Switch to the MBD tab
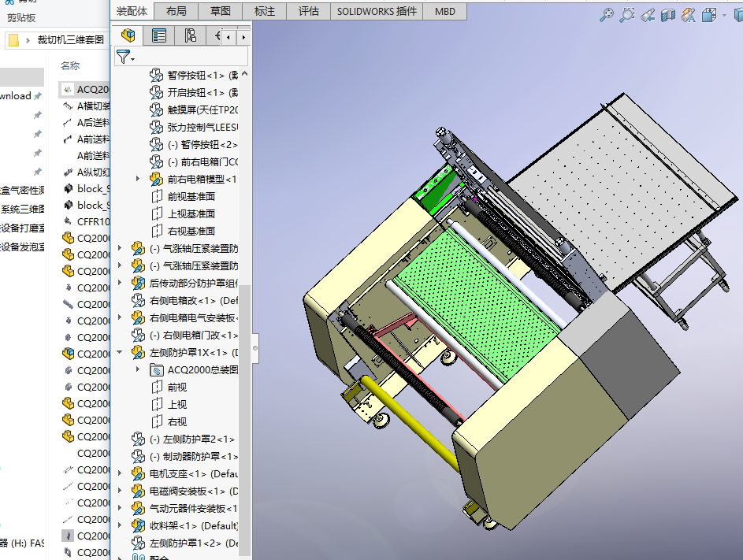 445,11
